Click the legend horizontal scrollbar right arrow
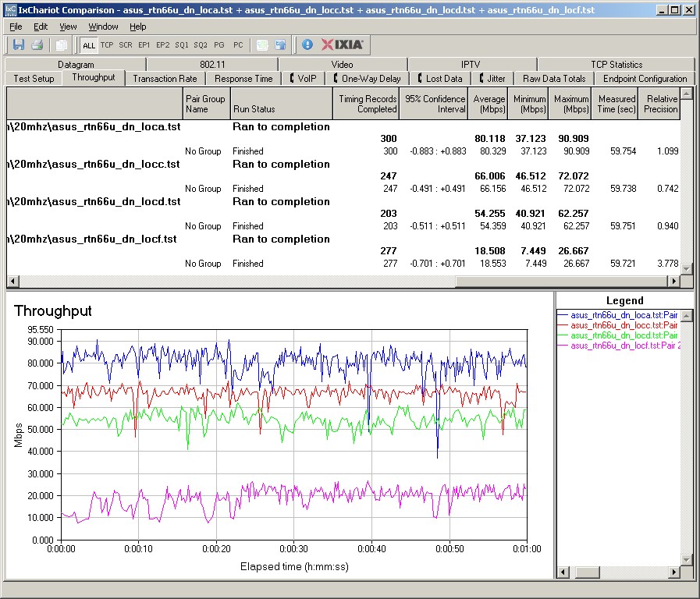The image size is (700, 599). tap(674, 572)
